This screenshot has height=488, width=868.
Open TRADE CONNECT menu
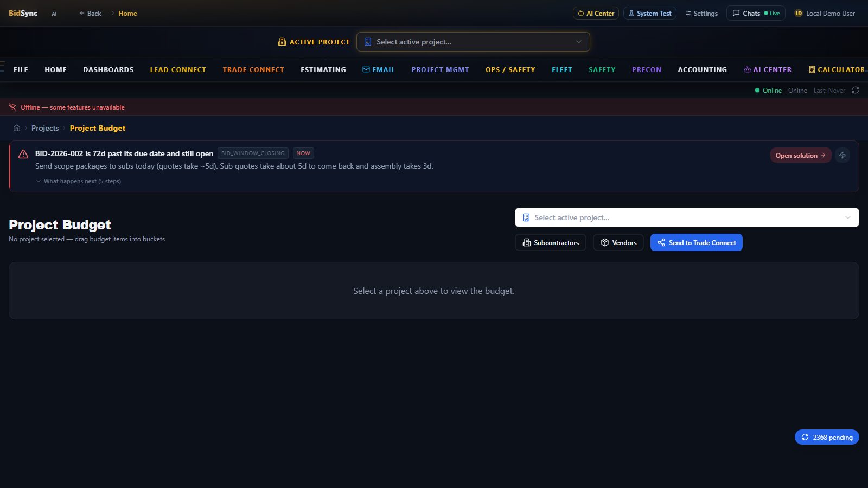(x=253, y=69)
